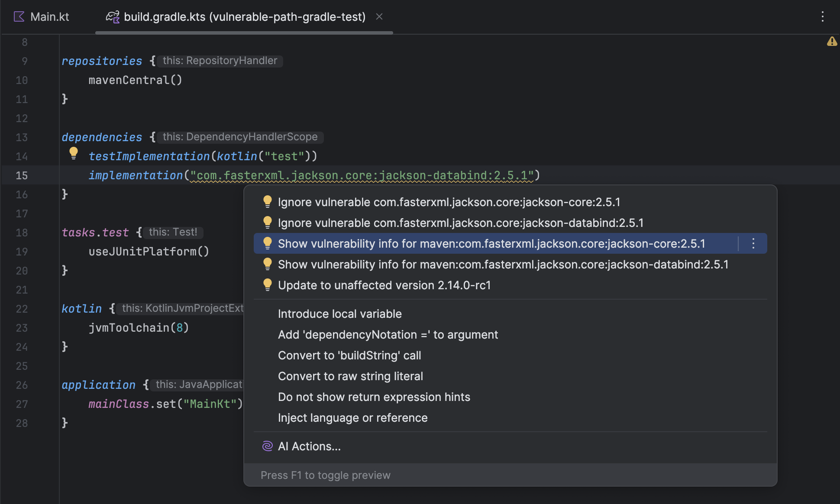Click the 'this: RepositoryHandler' inlay hint
This screenshot has height=504, width=840.
(x=220, y=60)
